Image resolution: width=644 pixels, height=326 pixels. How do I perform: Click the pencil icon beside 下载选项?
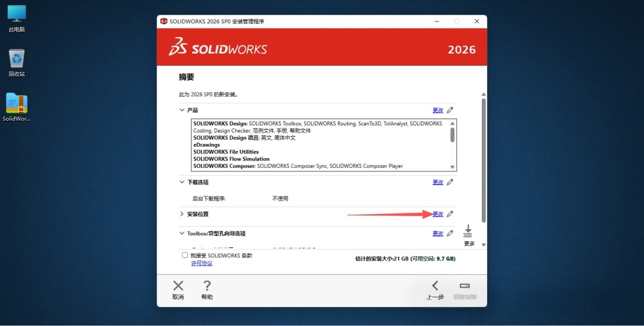[x=450, y=182]
